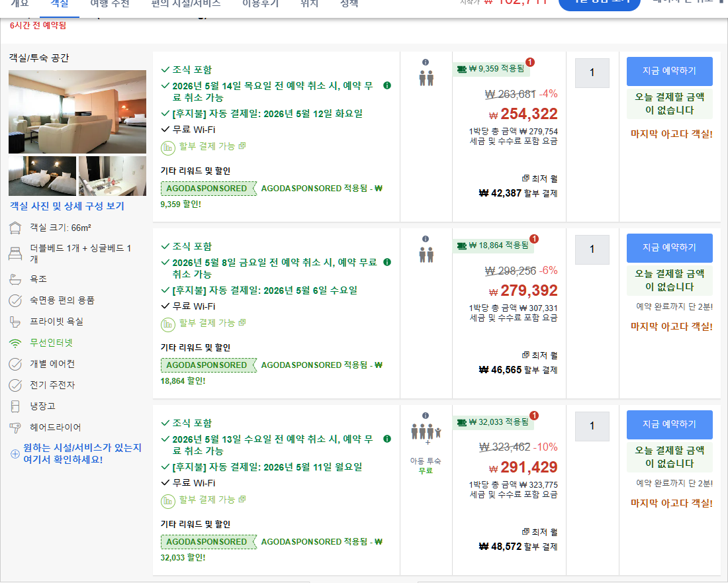Click installment icon in May 12 payment row

167,148
